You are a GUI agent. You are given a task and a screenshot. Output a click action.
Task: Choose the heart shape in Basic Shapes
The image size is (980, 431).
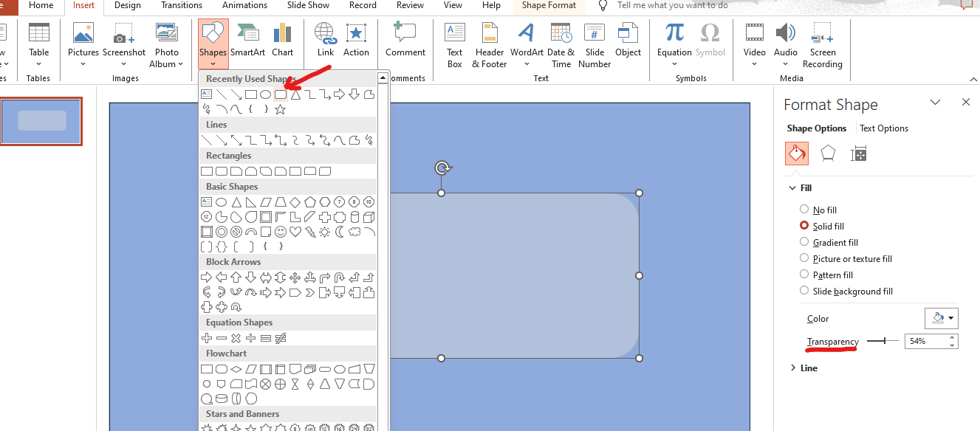click(295, 232)
